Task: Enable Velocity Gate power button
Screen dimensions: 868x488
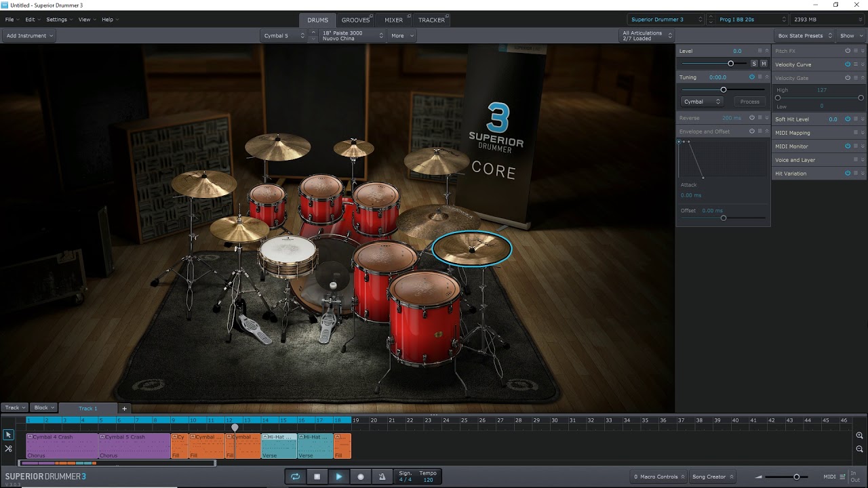Action: 848,78
